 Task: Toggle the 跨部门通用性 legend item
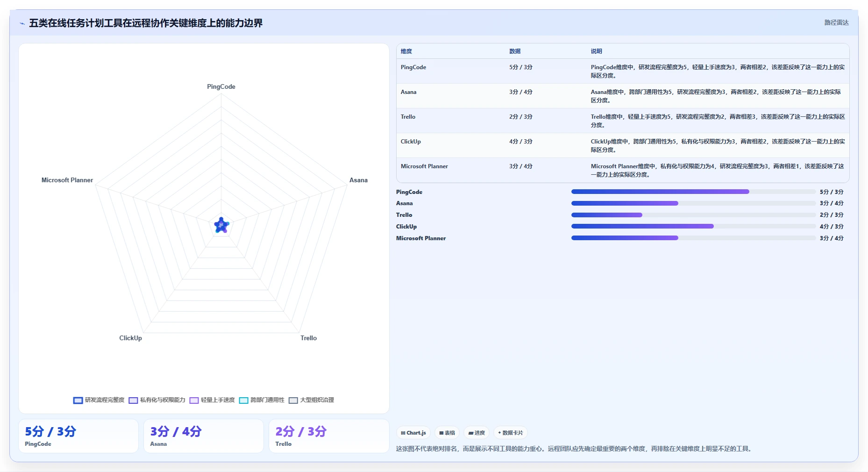[262, 400]
